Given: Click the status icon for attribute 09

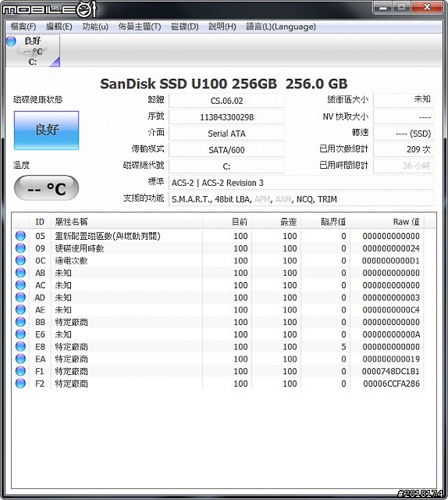Looking at the screenshot, I should [20, 248].
